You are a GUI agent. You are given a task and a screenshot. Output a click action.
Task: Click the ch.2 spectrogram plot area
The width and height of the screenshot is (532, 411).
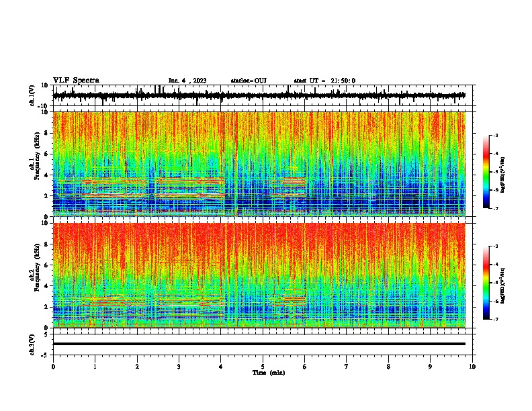(259, 275)
